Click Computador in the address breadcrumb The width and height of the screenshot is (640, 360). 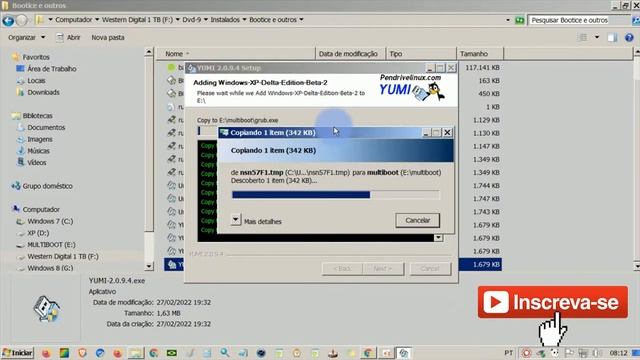pyautogui.click(x=73, y=20)
